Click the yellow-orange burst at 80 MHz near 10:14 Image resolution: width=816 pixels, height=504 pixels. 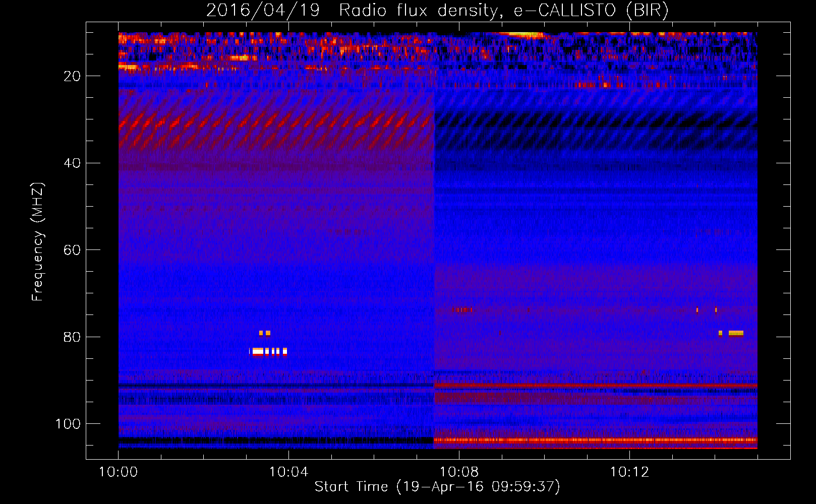point(731,333)
